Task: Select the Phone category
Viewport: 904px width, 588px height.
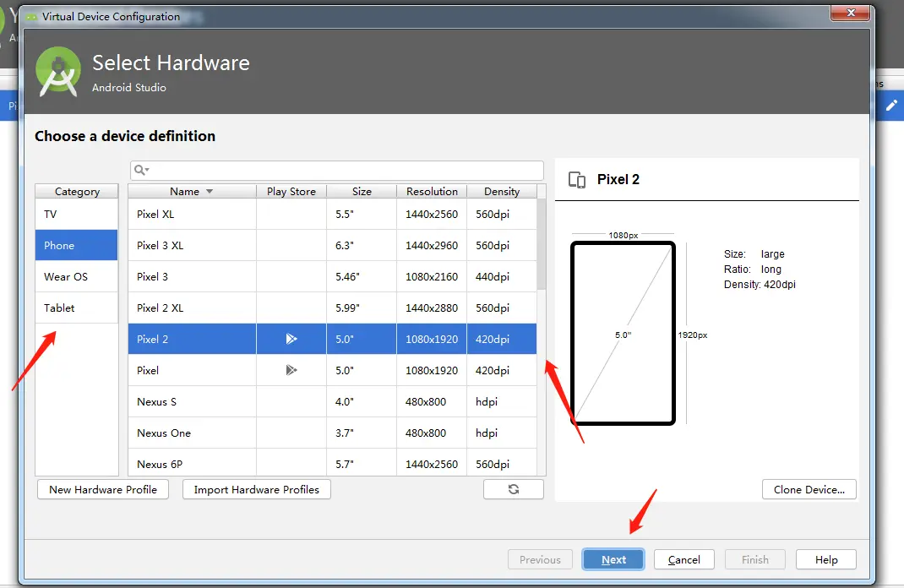Action: coord(77,246)
